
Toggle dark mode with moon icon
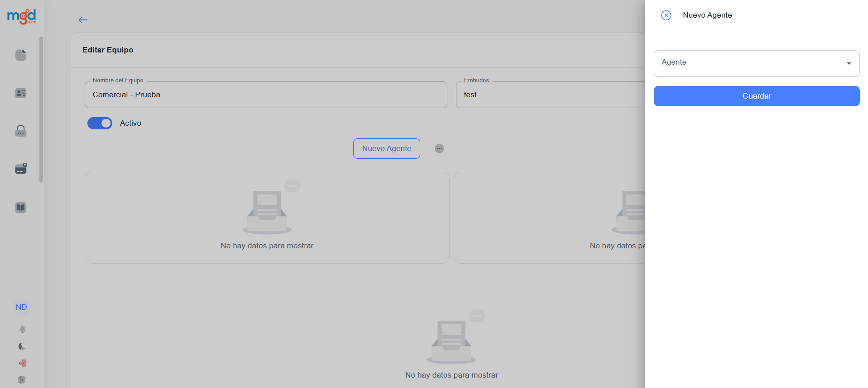click(22, 346)
